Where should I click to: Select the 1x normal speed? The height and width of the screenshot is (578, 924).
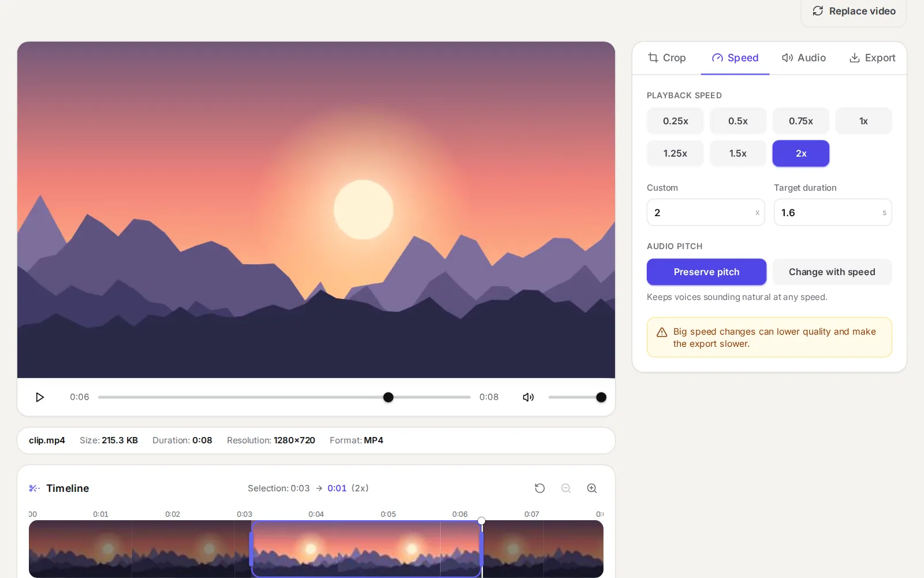click(863, 121)
